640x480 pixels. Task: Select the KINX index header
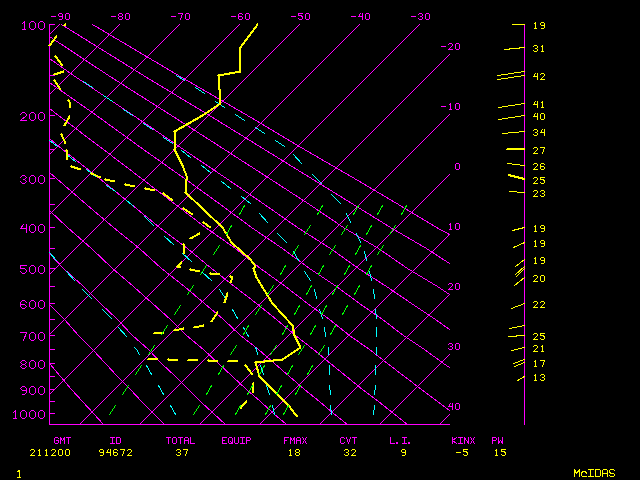(463, 440)
